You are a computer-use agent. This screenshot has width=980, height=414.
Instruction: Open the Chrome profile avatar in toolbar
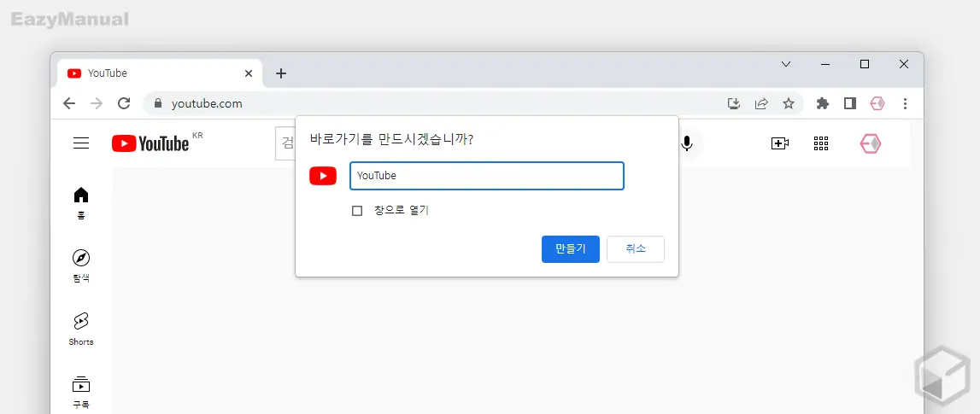click(877, 103)
